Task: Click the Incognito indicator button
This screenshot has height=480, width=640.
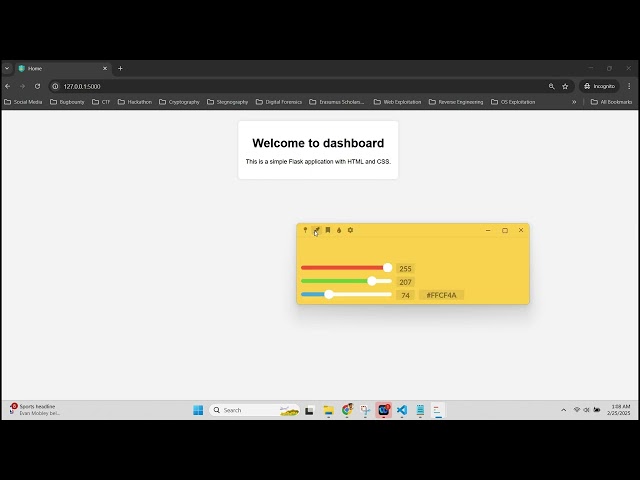Action: [x=599, y=87]
